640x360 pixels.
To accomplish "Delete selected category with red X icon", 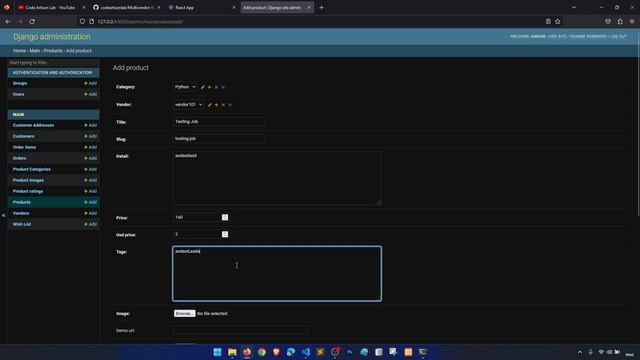I will click(x=216, y=87).
